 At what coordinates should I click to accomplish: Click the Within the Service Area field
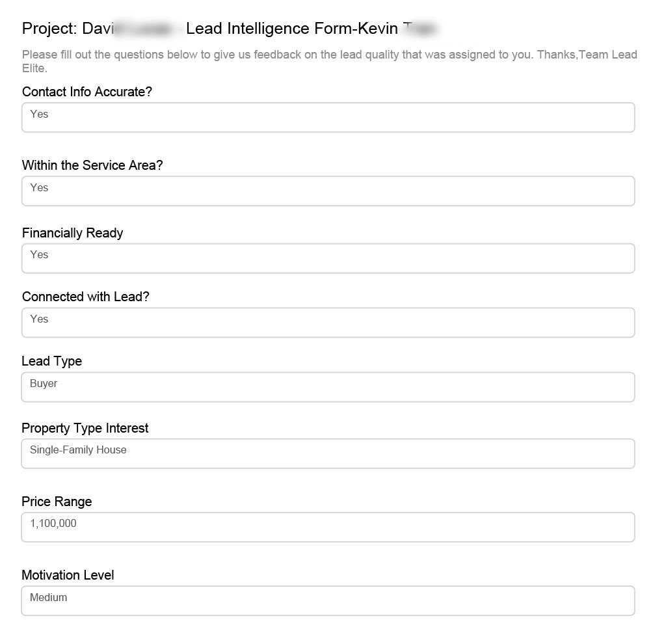coord(328,191)
